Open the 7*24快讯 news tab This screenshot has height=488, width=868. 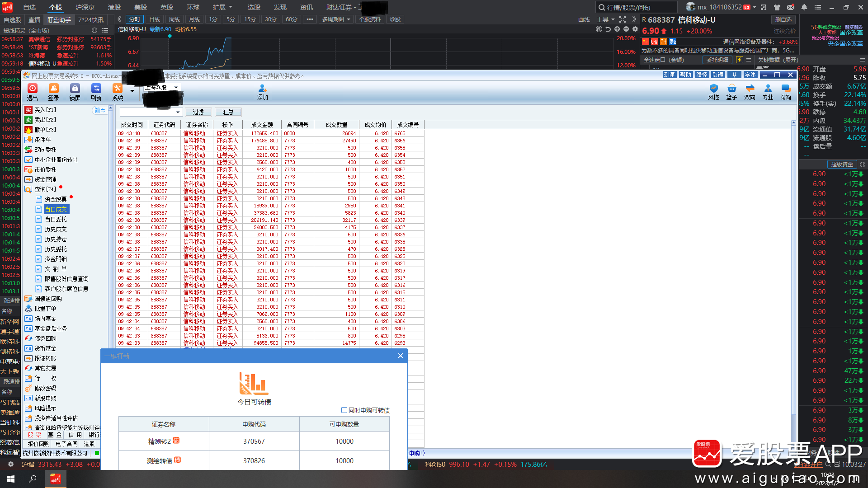(x=91, y=20)
